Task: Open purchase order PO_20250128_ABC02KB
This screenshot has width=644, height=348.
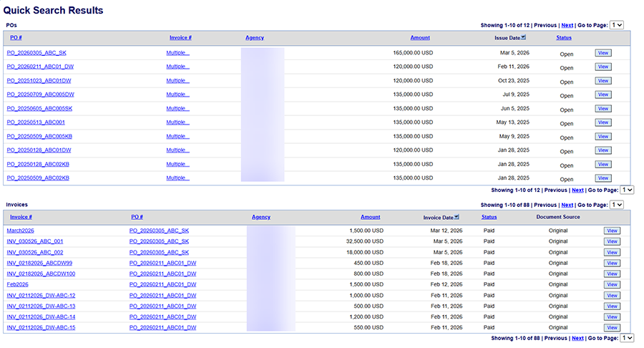Action: click(38, 164)
